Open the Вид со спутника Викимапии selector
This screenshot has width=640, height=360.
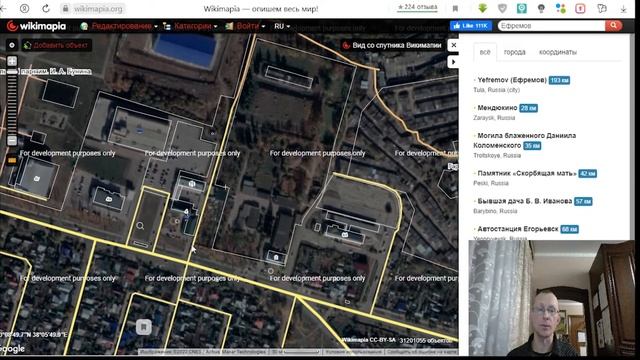click(393, 45)
